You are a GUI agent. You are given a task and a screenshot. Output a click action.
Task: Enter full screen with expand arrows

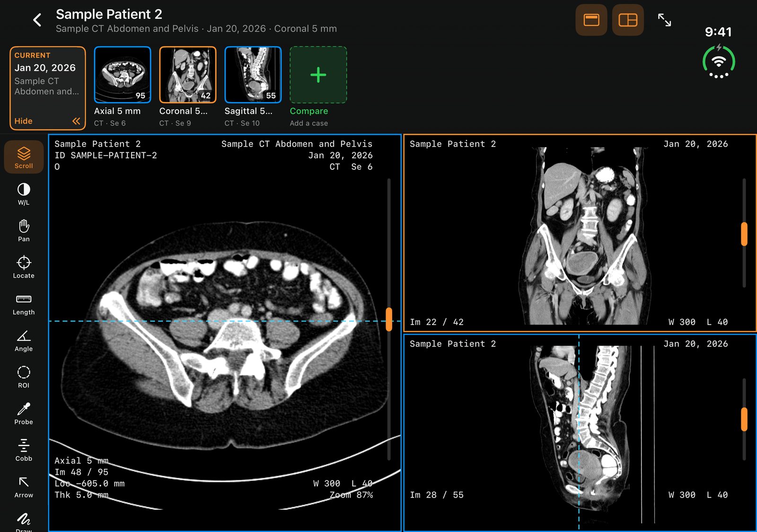click(664, 20)
